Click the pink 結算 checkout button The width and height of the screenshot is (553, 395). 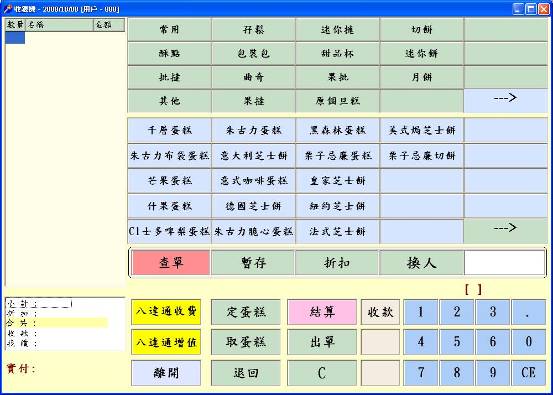pos(322,312)
